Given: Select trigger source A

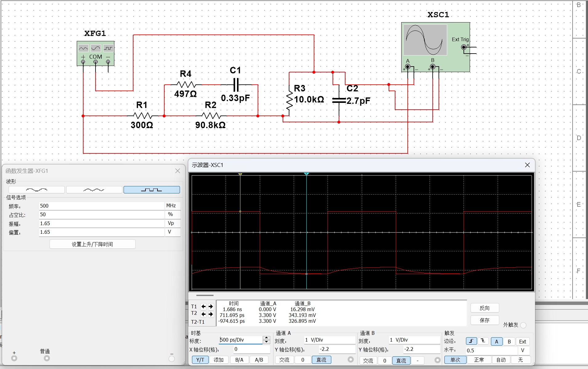Looking at the screenshot, I should [496, 341].
